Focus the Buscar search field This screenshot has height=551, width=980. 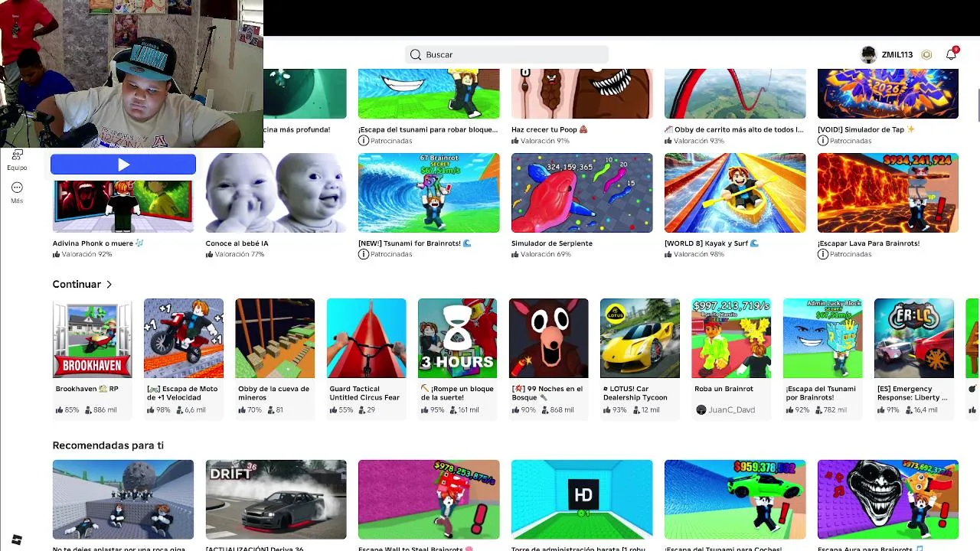coord(507,54)
